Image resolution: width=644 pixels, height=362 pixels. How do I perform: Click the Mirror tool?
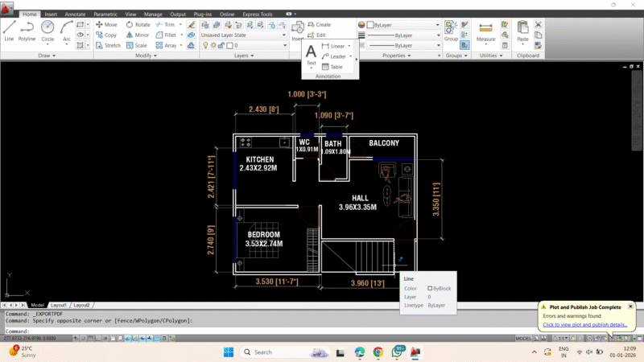pos(138,35)
